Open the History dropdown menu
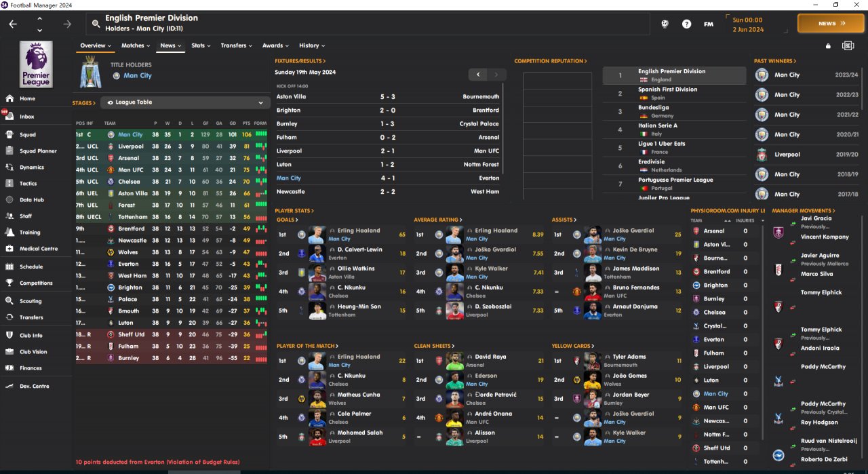The image size is (868, 474). click(x=312, y=45)
